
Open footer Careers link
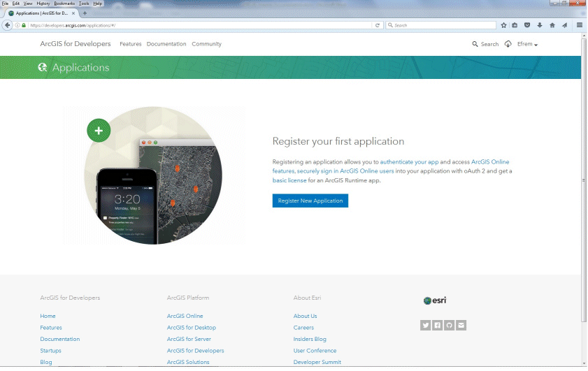click(303, 328)
